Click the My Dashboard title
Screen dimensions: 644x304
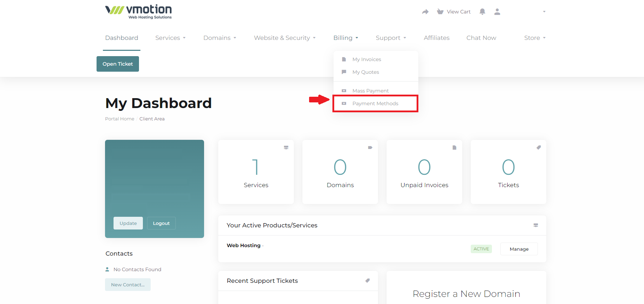coord(158,103)
